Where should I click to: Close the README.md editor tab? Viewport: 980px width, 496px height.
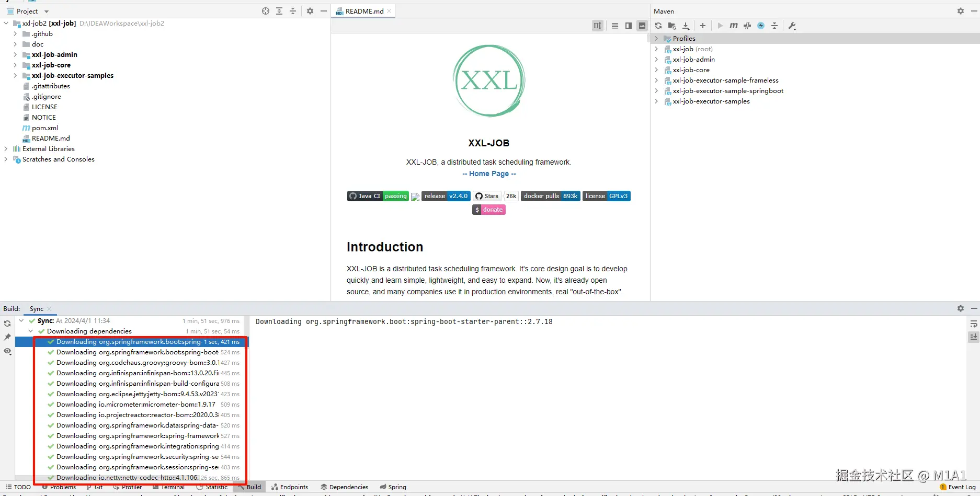pyautogui.click(x=390, y=11)
